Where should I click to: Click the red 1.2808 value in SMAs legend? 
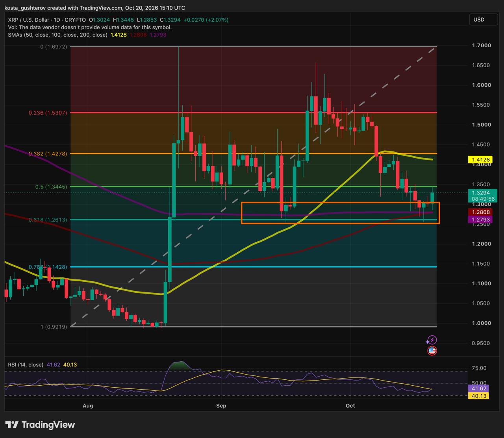coord(138,35)
